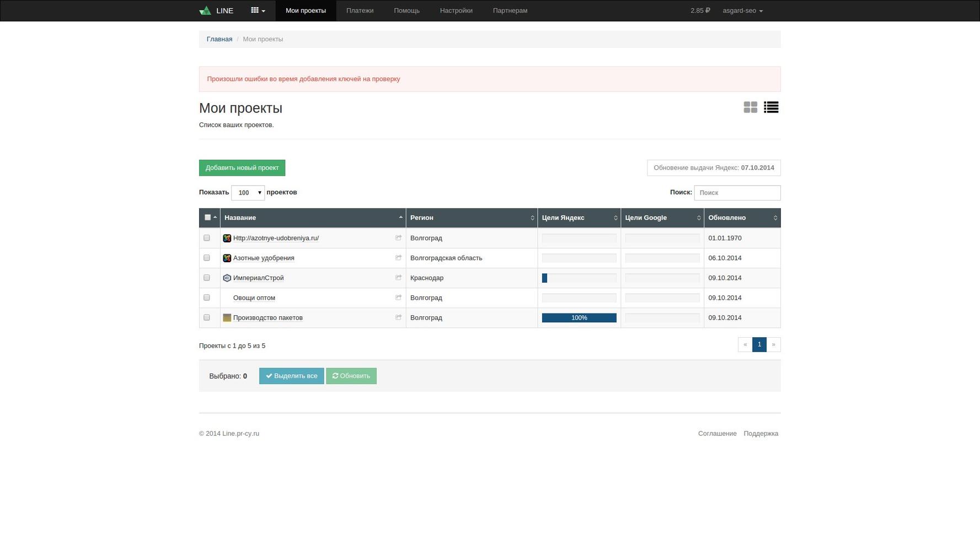
Task: Sort by Название column arrow
Action: pyautogui.click(x=400, y=218)
